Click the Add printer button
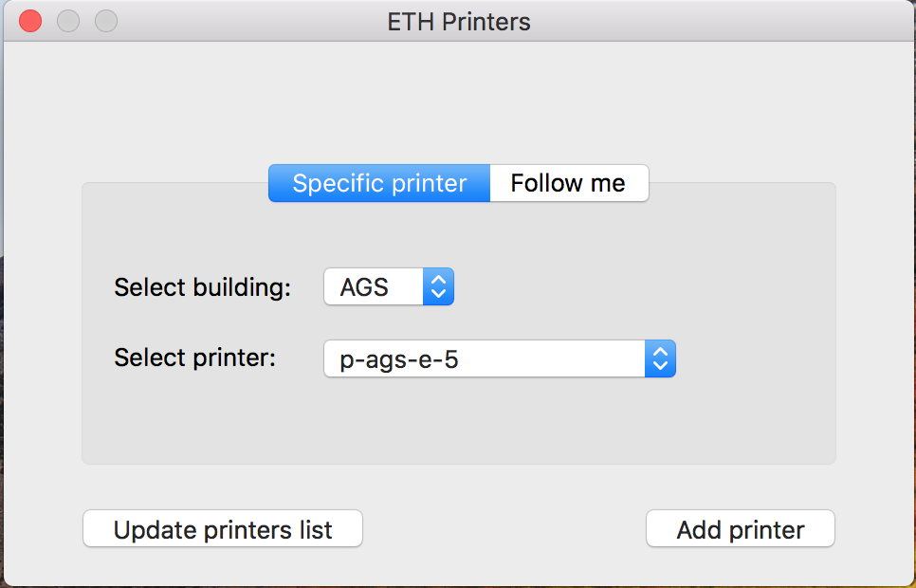Screen dimensions: 916x588 coord(741,528)
